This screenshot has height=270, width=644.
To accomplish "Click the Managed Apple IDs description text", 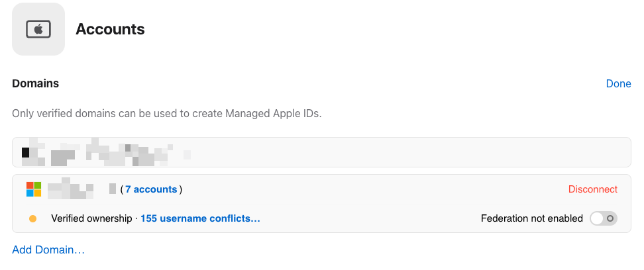I will (x=167, y=113).
